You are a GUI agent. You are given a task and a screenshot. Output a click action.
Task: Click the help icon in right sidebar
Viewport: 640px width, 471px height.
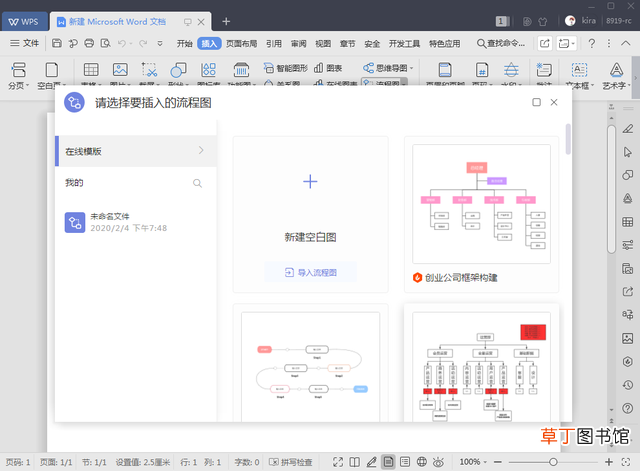628,408
